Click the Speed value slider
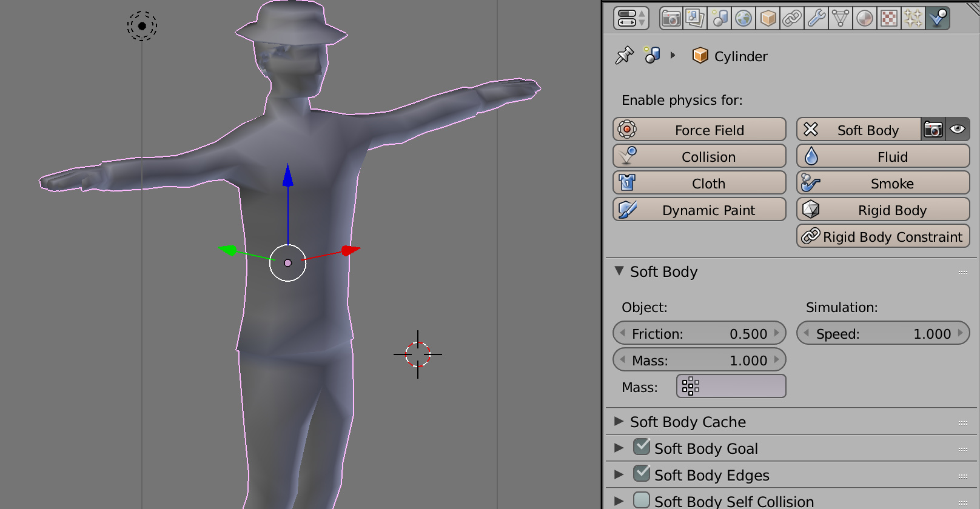This screenshot has height=509, width=980. tap(883, 333)
